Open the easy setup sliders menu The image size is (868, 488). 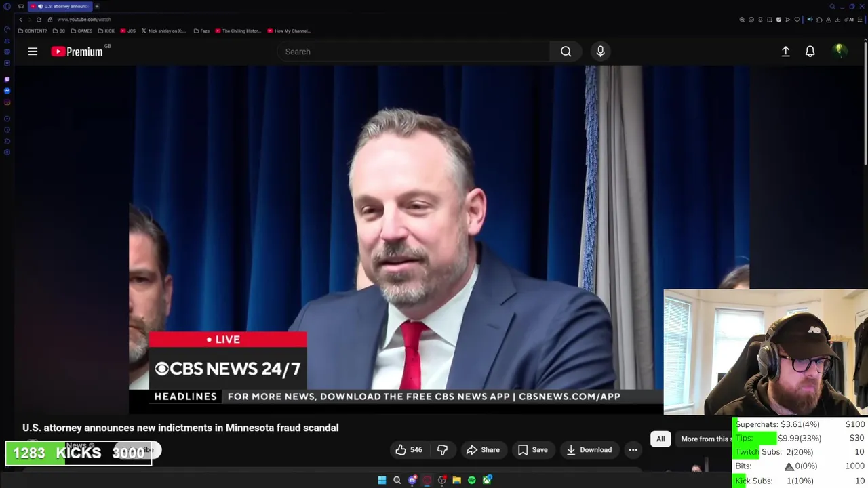(860, 20)
